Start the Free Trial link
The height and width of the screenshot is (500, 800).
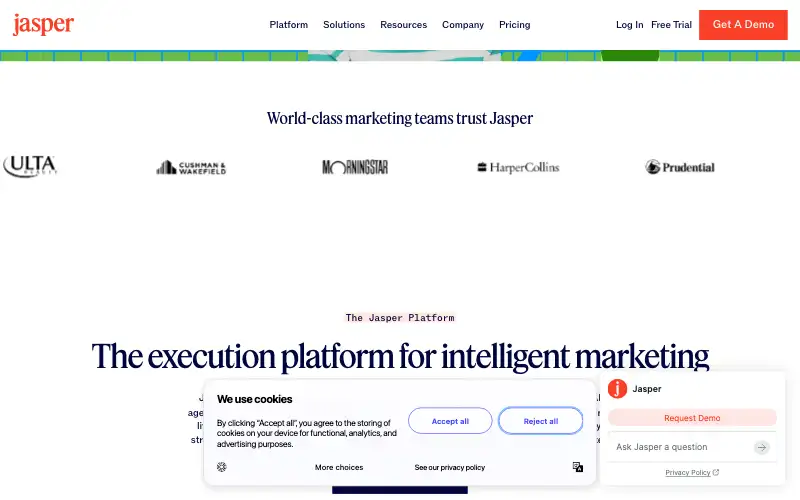(x=671, y=24)
